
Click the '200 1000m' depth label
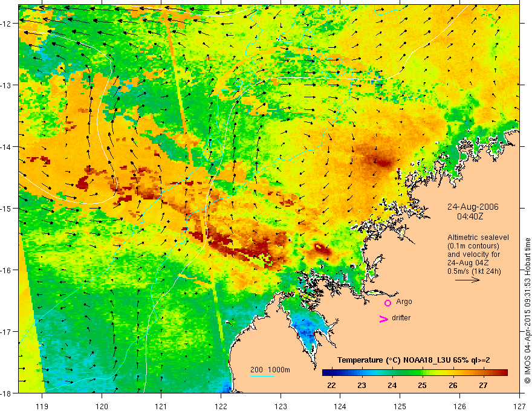point(270,370)
